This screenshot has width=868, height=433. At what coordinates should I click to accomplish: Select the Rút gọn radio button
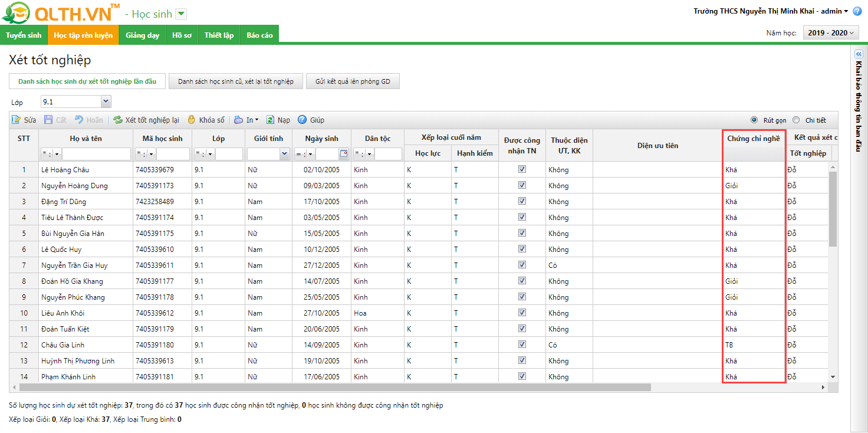[x=754, y=120]
